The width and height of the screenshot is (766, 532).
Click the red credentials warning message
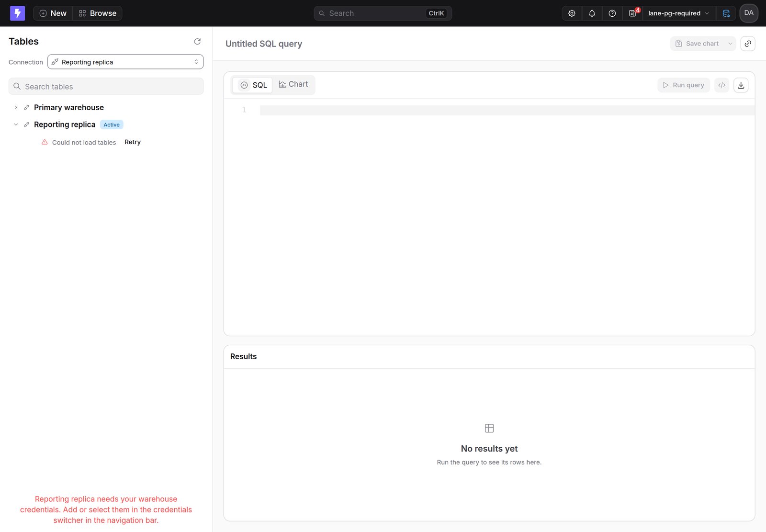[x=106, y=509]
